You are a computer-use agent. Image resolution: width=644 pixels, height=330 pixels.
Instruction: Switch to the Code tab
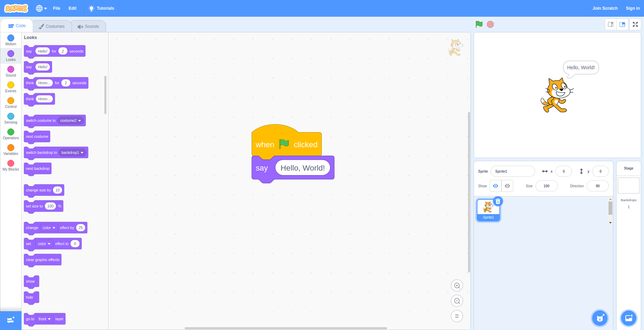[17, 26]
